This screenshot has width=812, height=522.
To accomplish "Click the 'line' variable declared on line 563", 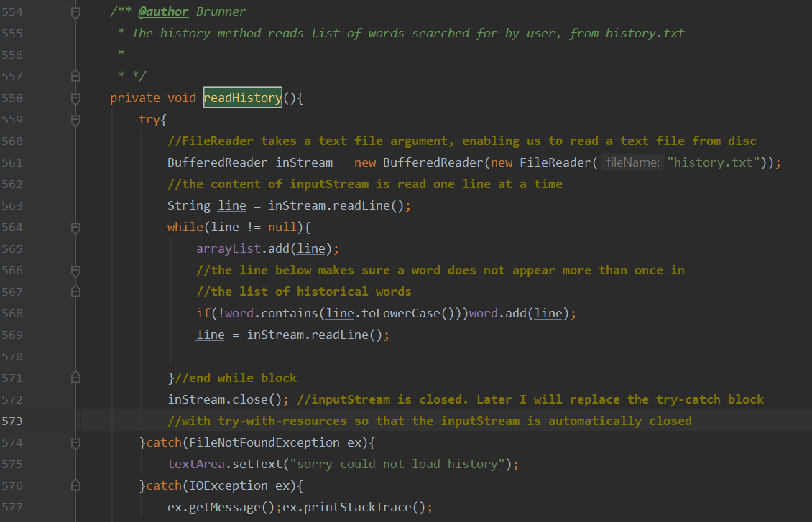I will pos(232,205).
